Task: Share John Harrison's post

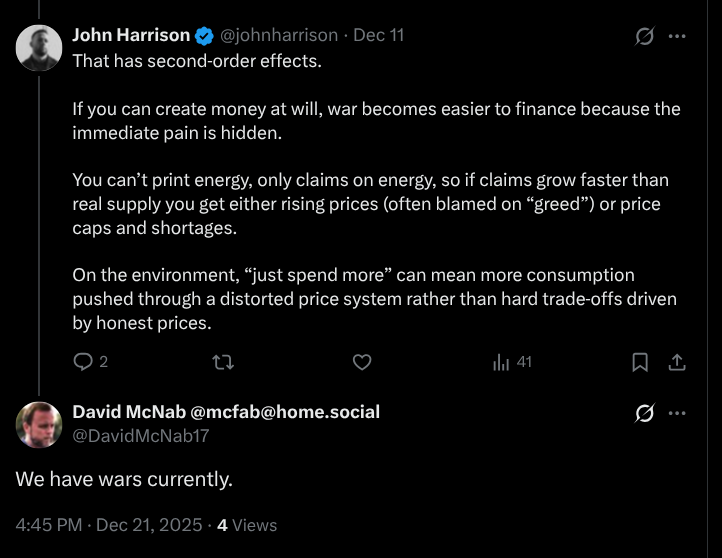Action: [x=676, y=362]
